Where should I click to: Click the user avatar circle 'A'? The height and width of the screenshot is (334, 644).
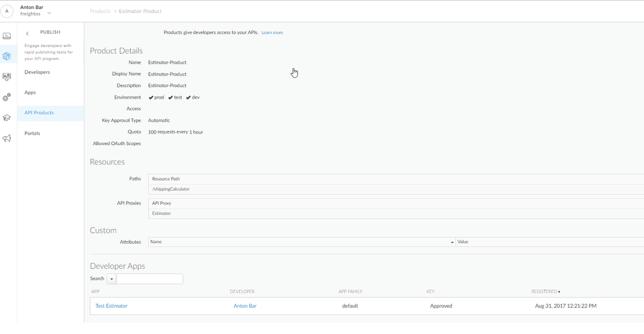pyautogui.click(x=6, y=11)
